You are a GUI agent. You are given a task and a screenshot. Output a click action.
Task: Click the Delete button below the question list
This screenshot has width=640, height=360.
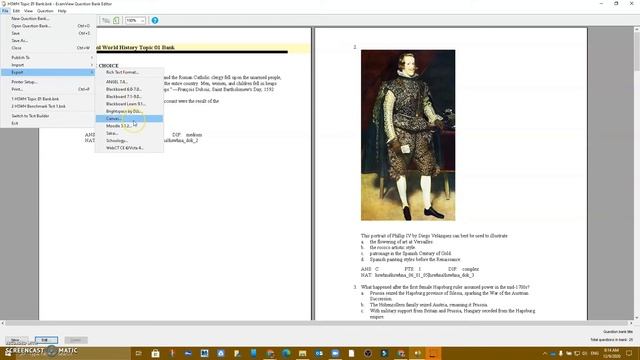click(76, 340)
